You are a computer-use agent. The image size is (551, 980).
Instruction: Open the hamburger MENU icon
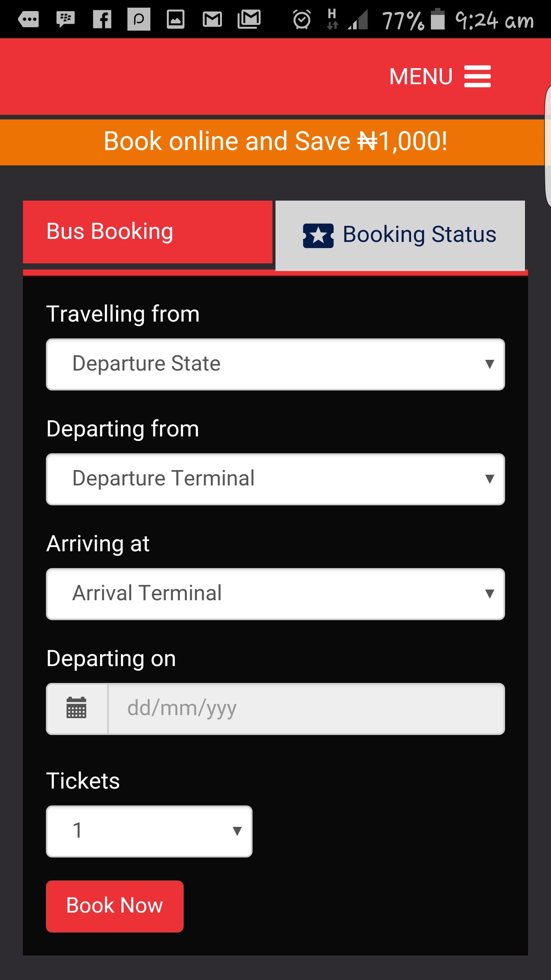pyautogui.click(x=477, y=76)
